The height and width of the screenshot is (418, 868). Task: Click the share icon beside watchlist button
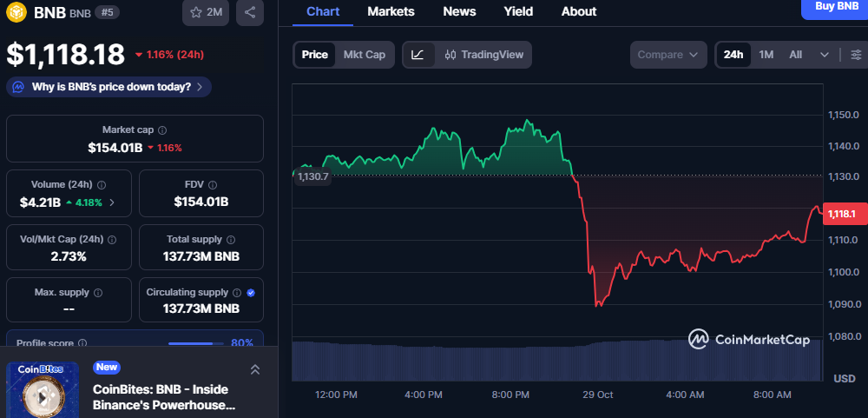250,12
